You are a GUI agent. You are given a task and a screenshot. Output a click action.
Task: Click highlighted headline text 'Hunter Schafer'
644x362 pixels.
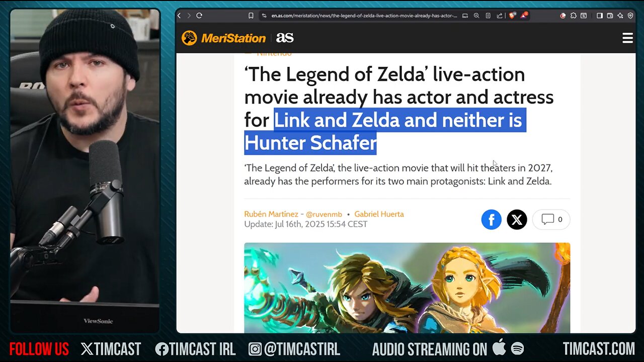[x=310, y=143]
